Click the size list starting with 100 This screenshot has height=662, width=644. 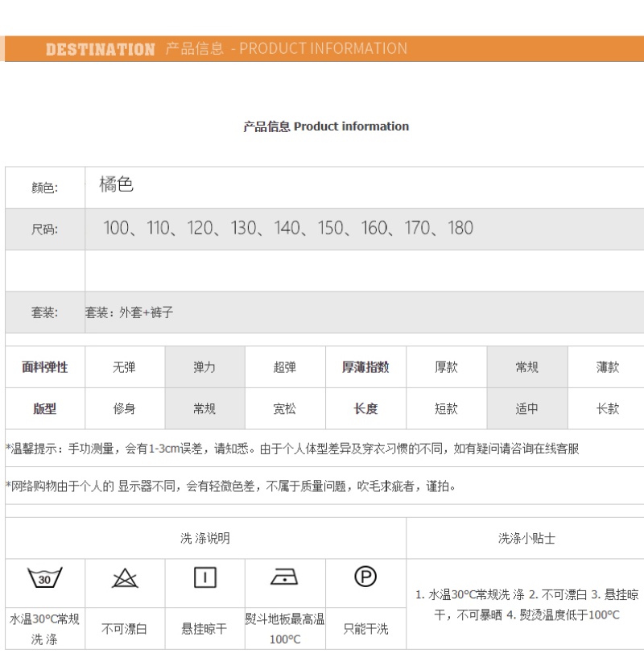(287, 229)
